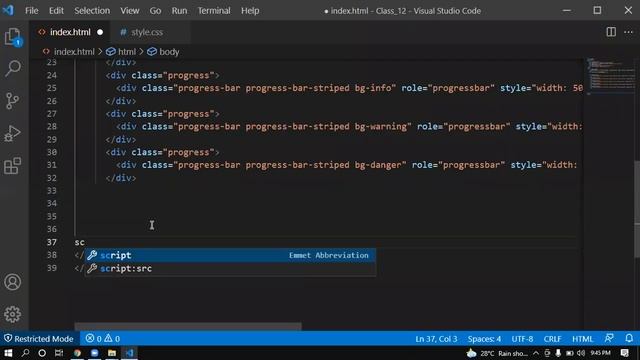Click bg-warning text on line 28

380,127
